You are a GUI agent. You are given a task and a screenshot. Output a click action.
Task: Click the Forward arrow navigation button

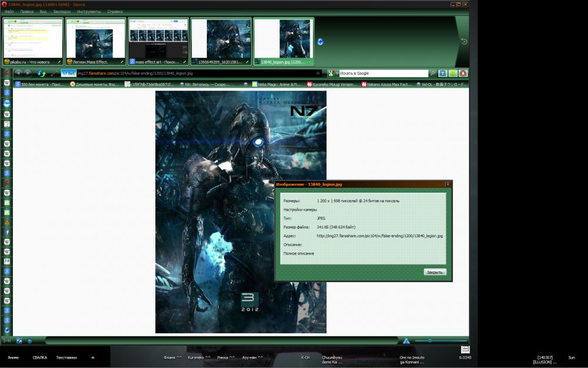[28, 73]
